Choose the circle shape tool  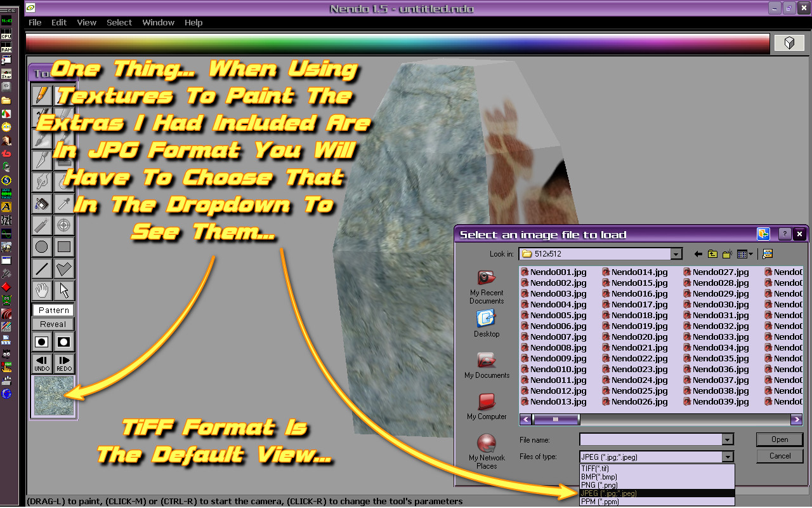[42, 246]
